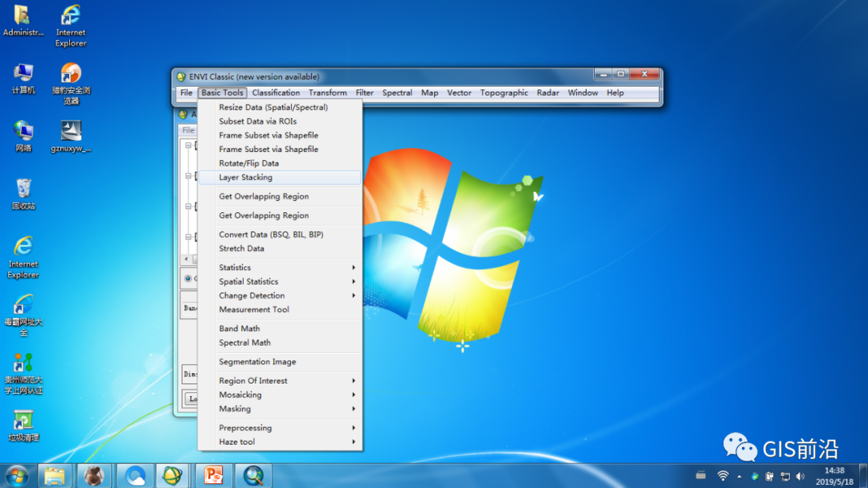868x488 pixels.
Task: Click the volume speaker tray icon
Action: (800, 477)
